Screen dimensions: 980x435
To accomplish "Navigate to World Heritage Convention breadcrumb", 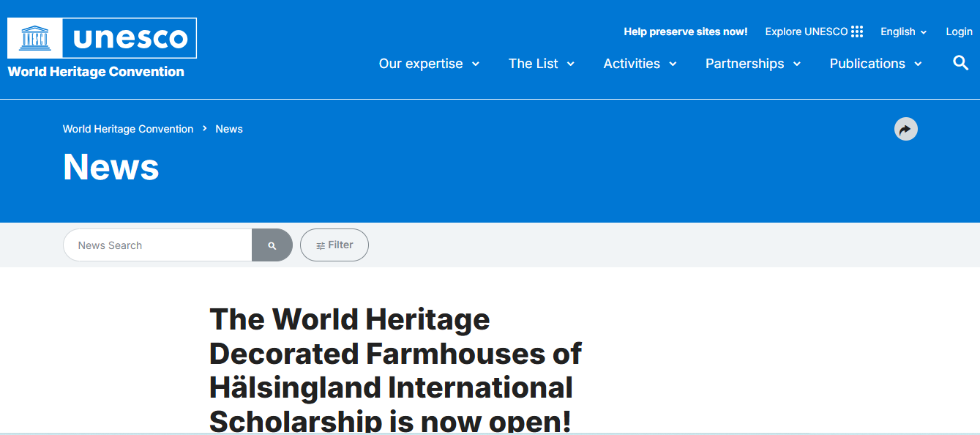I will pyautogui.click(x=127, y=129).
